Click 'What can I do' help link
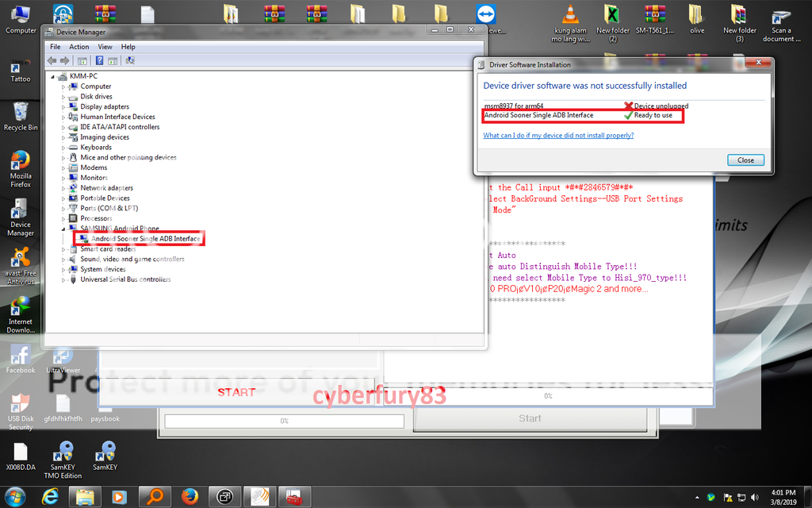812x508 pixels. (x=558, y=136)
